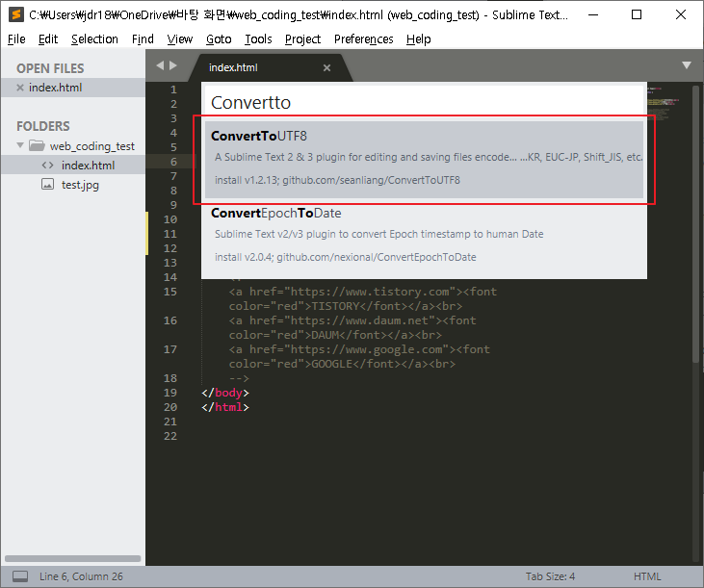
Task: Open the Edit menu
Action: point(48,39)
